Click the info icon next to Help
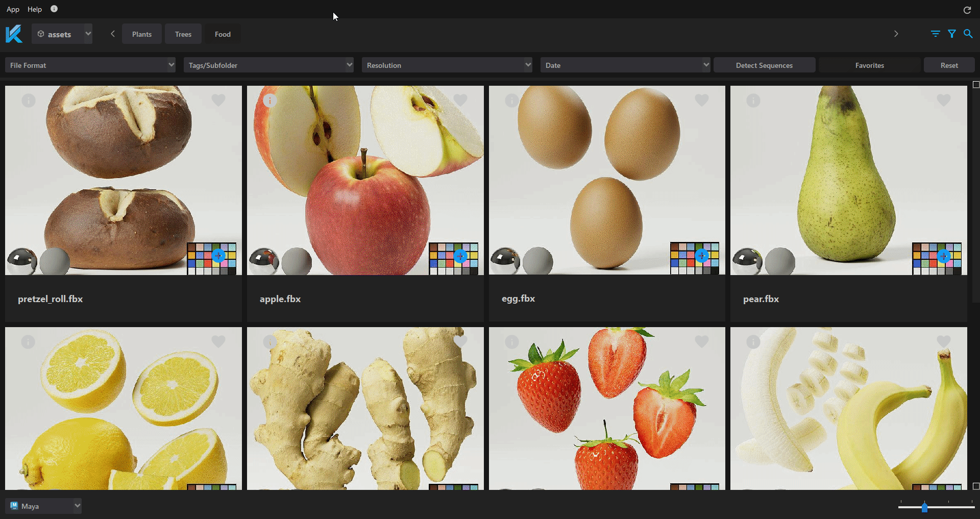This screenshot has width=980, height=519. tap(54, 9)
